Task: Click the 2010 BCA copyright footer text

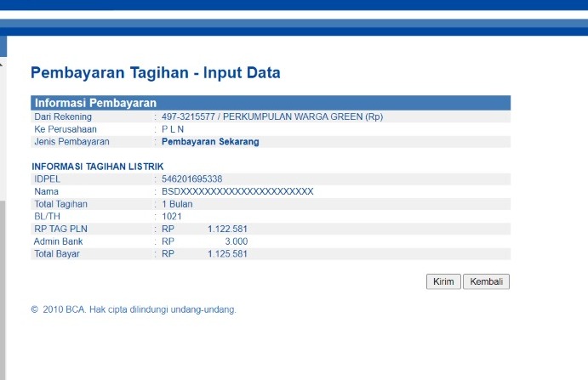Action: (x=134, y=309)
